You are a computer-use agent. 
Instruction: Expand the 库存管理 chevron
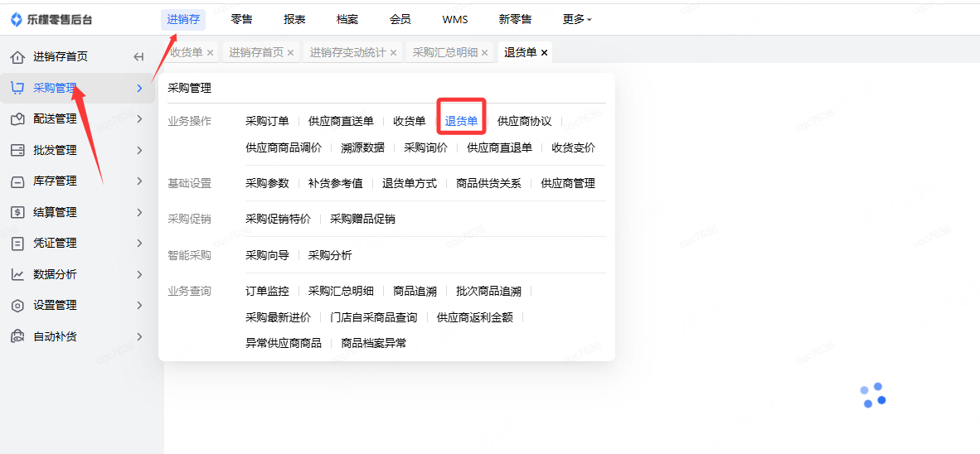139,181
